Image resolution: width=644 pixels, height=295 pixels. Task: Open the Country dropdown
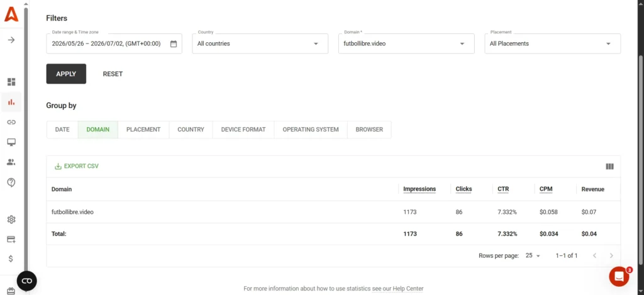260,43
